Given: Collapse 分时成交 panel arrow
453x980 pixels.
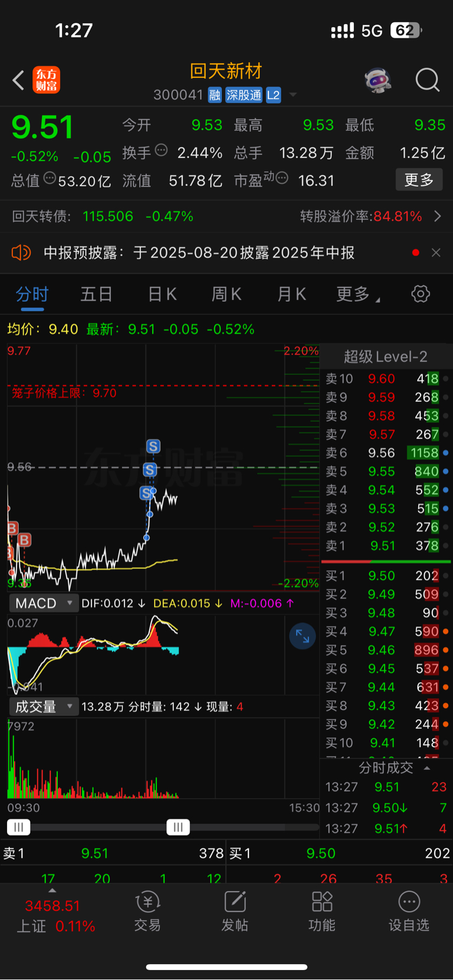Looking at the screenshot, I should 427,768.
